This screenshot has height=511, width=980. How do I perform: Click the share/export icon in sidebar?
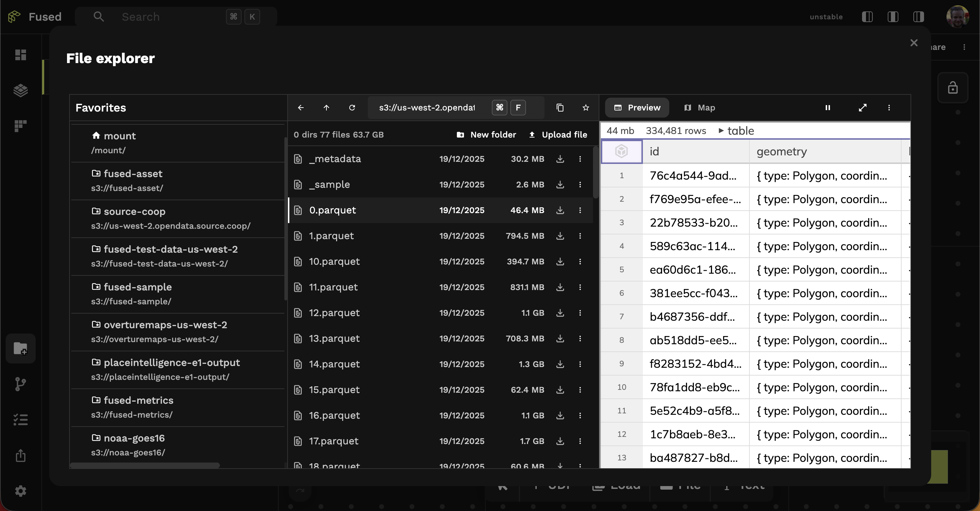coord(21,455)
